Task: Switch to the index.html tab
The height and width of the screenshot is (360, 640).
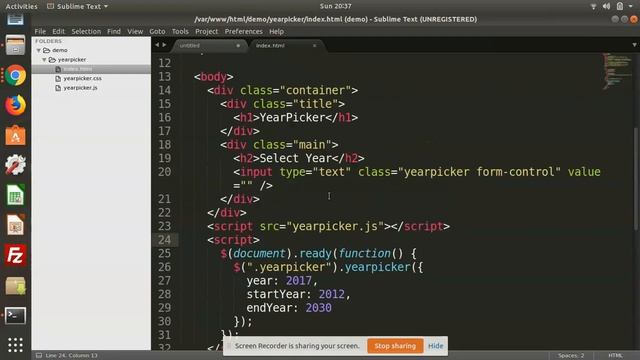Action: click(286, 45)
